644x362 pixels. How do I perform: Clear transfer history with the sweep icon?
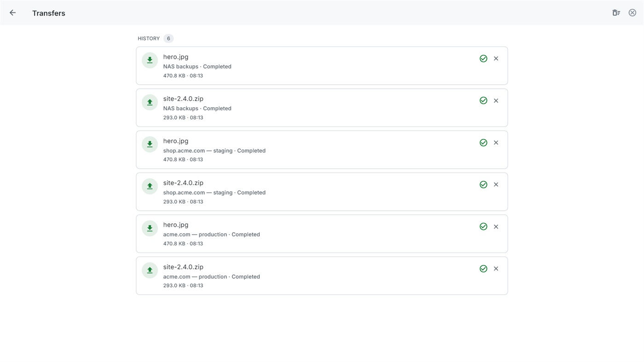coord(616,13)
